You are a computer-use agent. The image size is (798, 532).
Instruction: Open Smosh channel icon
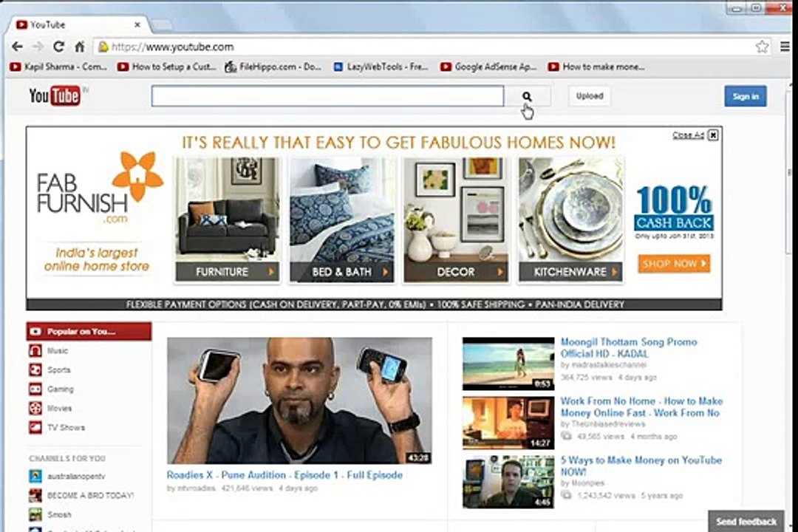tap(35, 515)
